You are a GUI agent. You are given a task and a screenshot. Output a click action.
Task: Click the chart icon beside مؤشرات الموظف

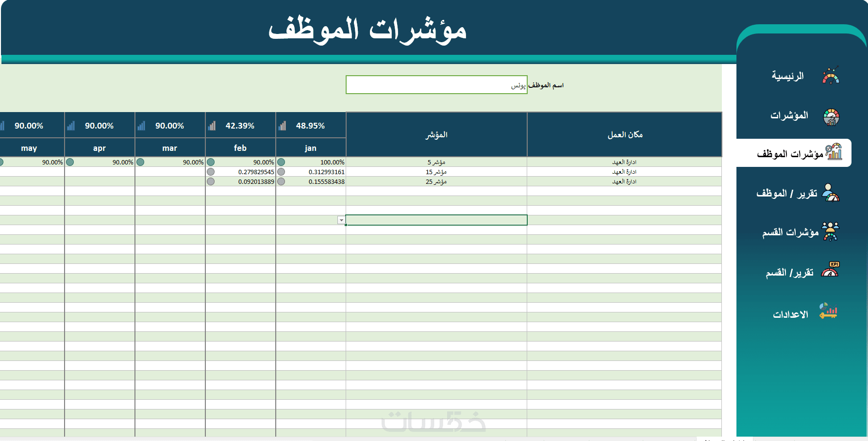tap(834, 152)
